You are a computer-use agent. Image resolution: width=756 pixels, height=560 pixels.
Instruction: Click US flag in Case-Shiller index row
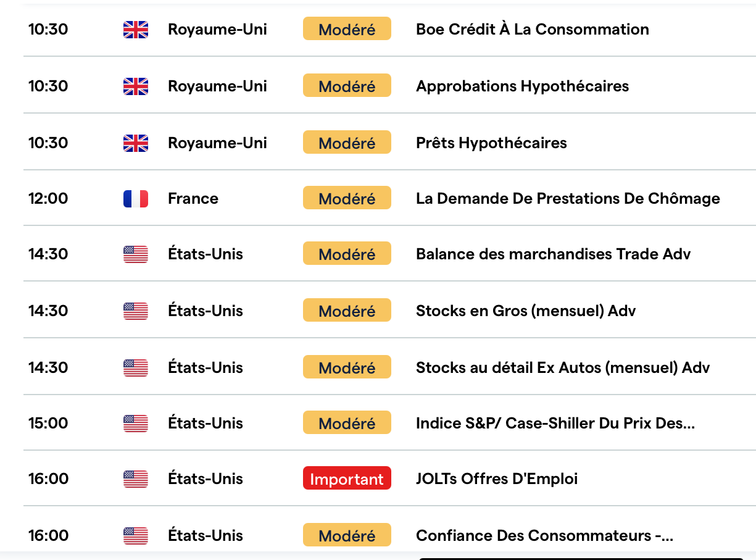tap(136, 424)
